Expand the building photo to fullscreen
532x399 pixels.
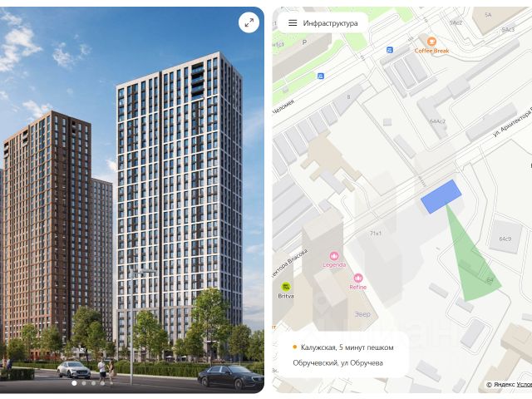(x=249, y=22)
